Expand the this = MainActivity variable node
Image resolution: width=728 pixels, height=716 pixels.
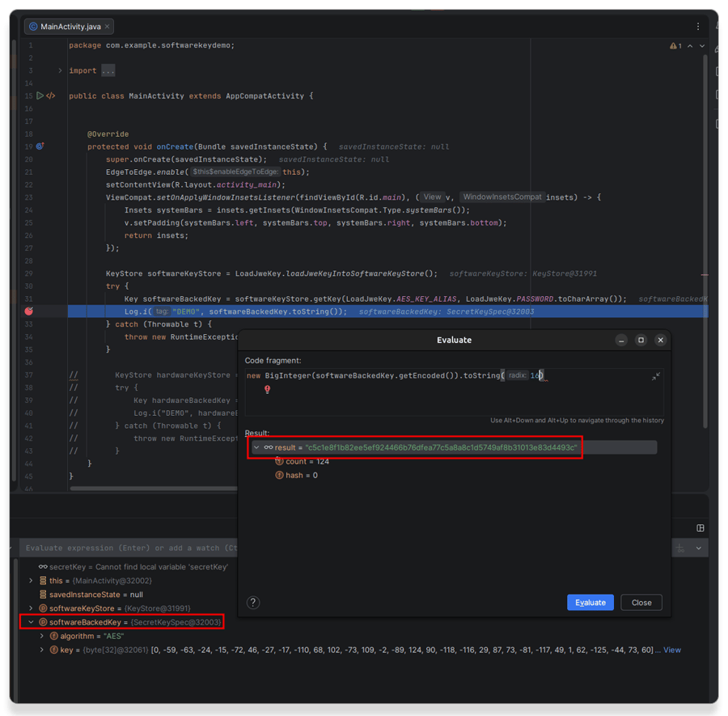click(x=31, y=580)
